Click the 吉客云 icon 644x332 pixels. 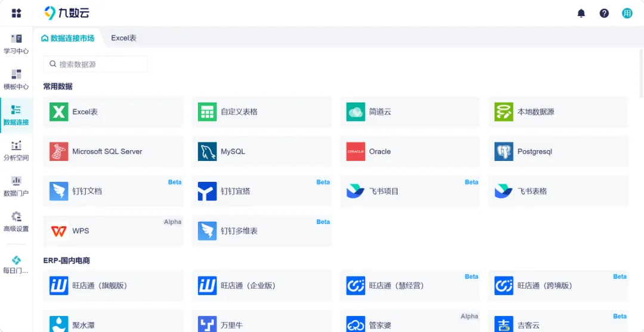click(503, 324)
